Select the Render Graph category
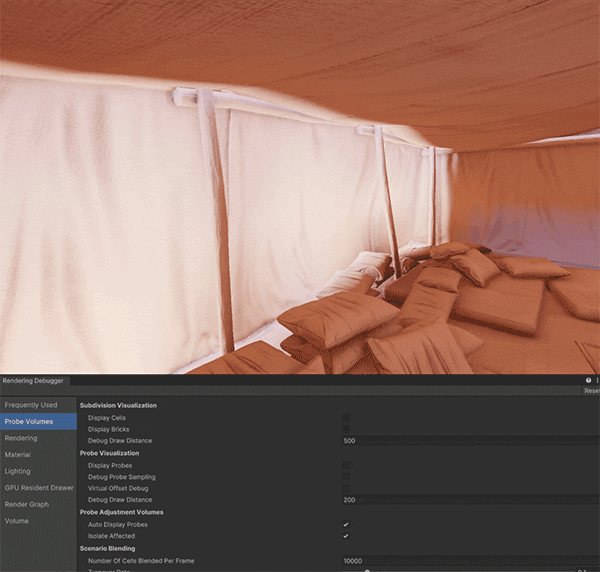The width and height of the screenshot is (600, 572). pyautogui.click(x=26, y=504)
